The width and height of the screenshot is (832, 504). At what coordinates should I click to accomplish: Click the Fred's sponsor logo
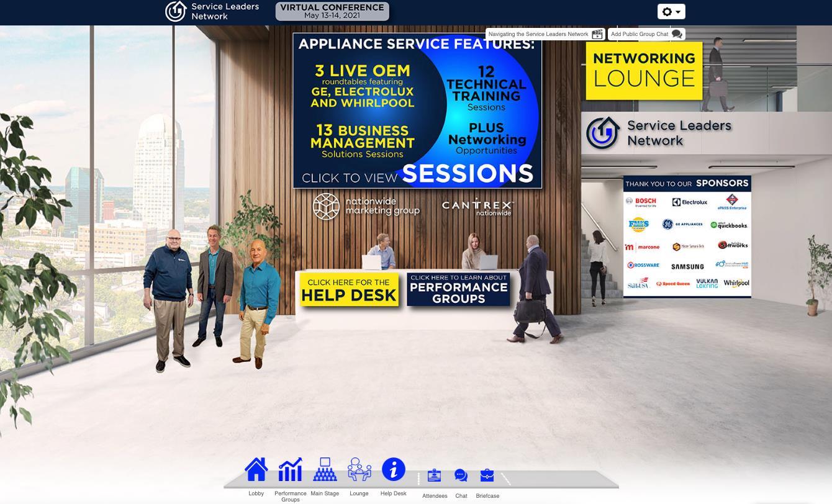(x=638, y=225)
